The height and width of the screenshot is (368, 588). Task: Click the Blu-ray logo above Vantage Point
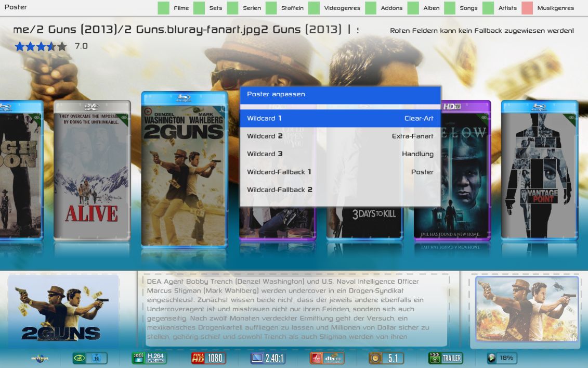(539, 107)
